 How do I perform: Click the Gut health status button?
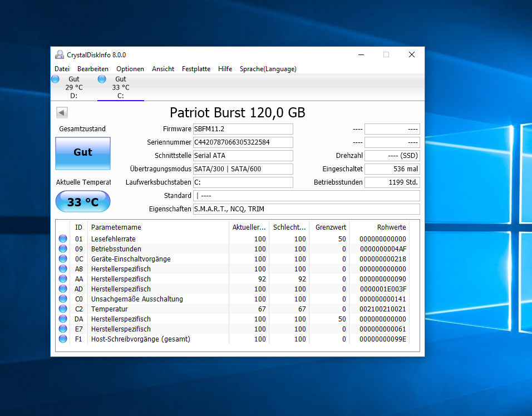click(83, 153)
